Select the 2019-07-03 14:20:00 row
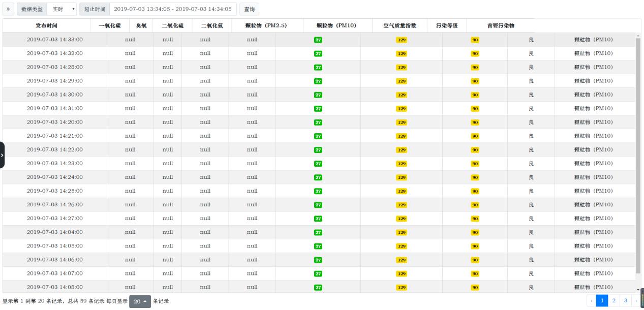 (54, 122)
